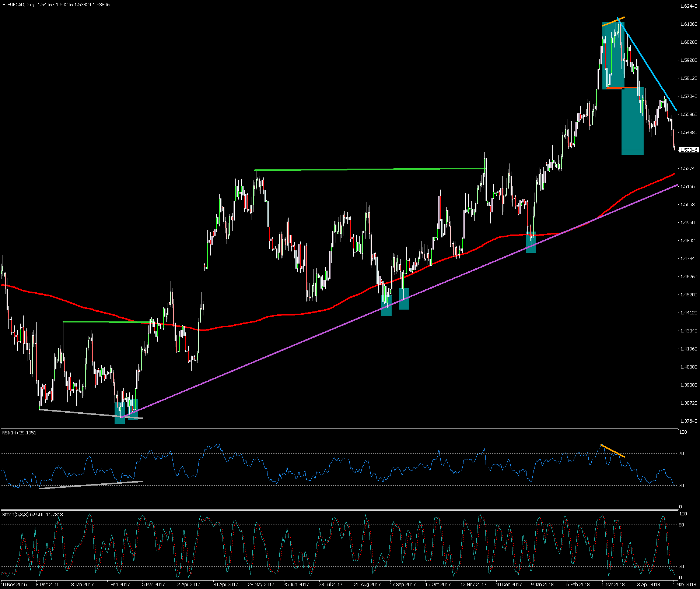Click the teal rectangle at January 2018 low
Image resolution: width=700 pixels, height=589 pixels.
point(531,243)
